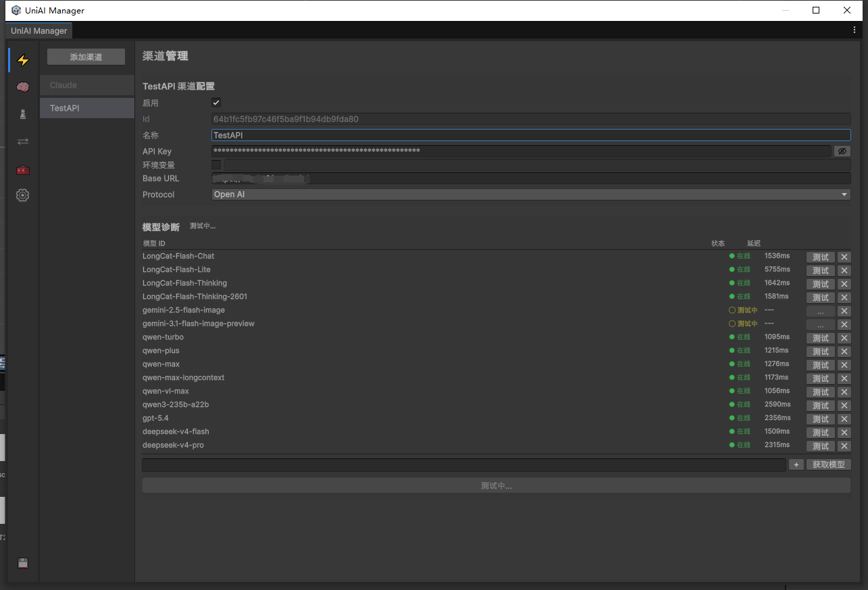The height and width of the screenshot is (590, 868).
Task: Click the 2590ms latency value
Action: [x=777, y=404]
